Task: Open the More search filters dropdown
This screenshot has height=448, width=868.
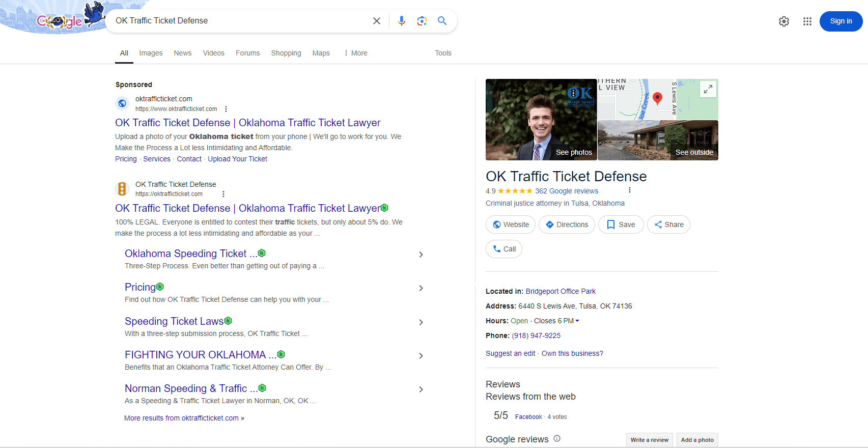Action: coord(355,53)
